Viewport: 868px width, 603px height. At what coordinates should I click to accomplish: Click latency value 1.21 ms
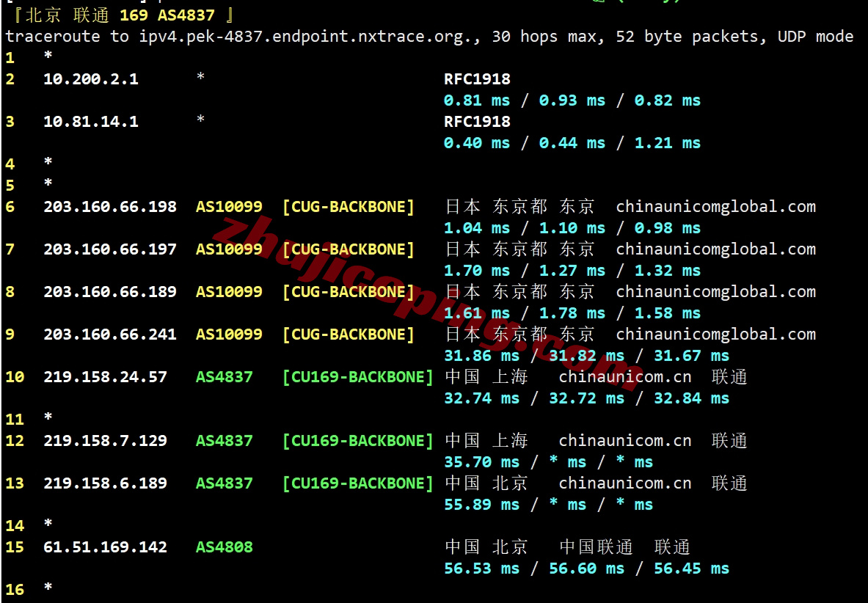(x=668, y=143)
